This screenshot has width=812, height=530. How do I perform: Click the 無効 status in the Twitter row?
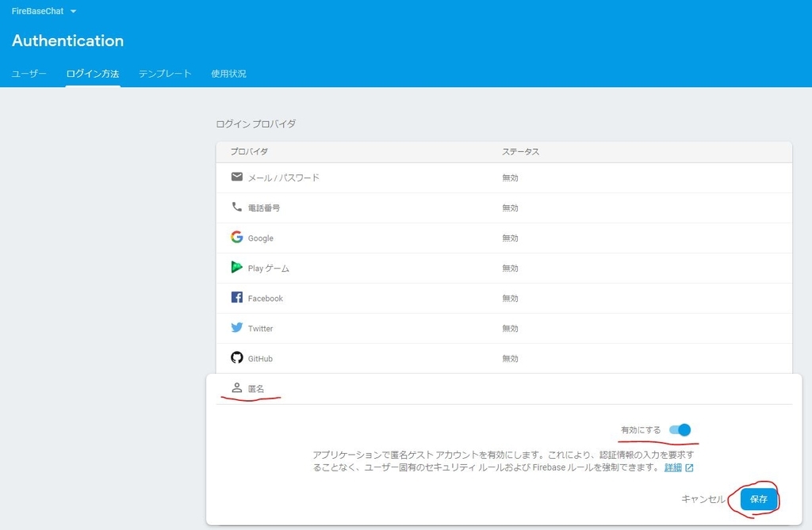click(x=510, y=328)
